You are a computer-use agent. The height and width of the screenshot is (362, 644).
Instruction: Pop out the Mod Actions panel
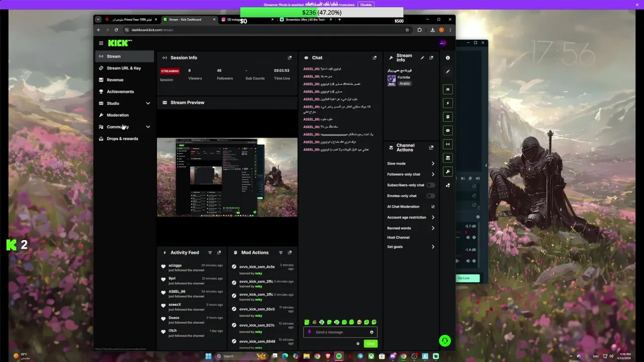coord(289,253)
